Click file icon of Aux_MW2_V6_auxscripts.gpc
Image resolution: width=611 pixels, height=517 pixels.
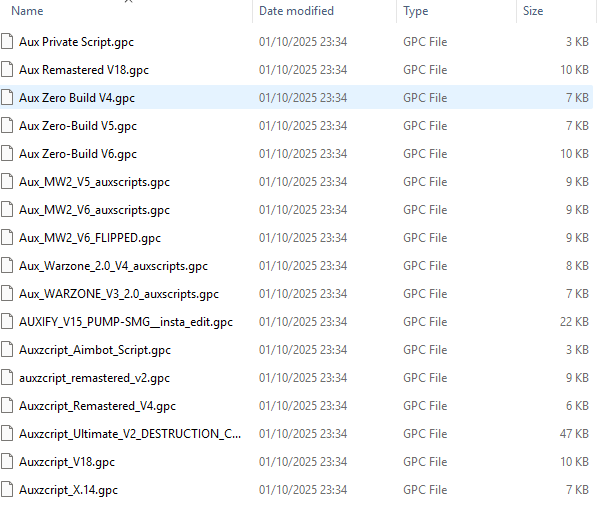pos(7,210)
